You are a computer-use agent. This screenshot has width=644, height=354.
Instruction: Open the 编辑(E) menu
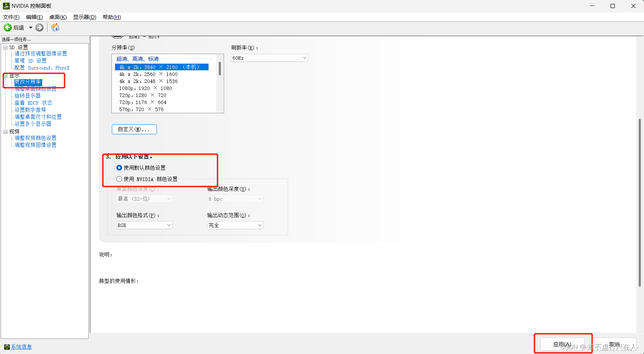click(34, 17)
